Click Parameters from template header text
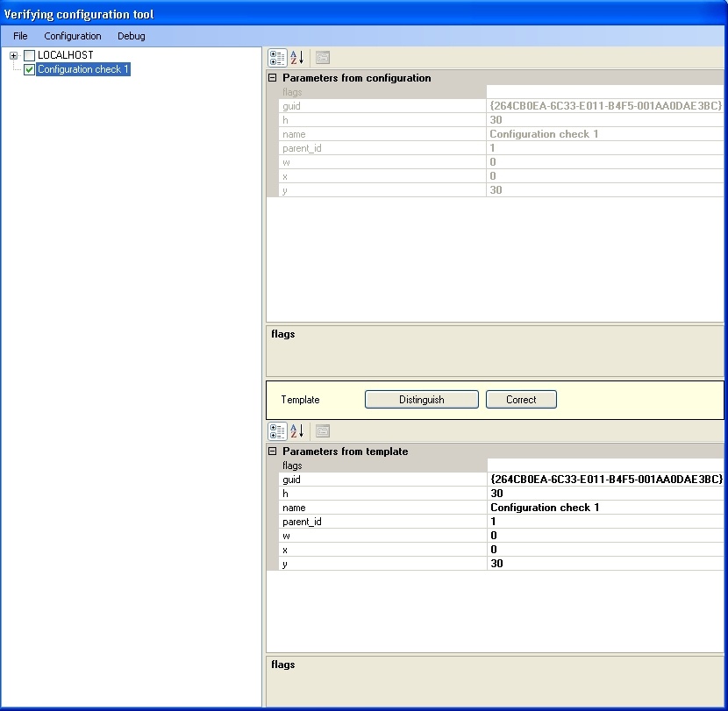Viewport: 728px width, 711px height. click(346, 451)
